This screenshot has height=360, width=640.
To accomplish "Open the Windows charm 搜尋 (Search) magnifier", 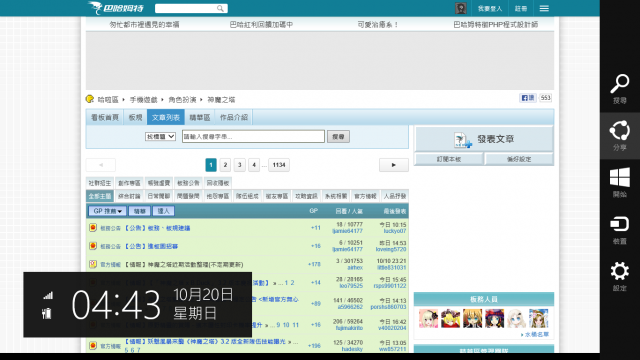I will (x=620, y=84).
